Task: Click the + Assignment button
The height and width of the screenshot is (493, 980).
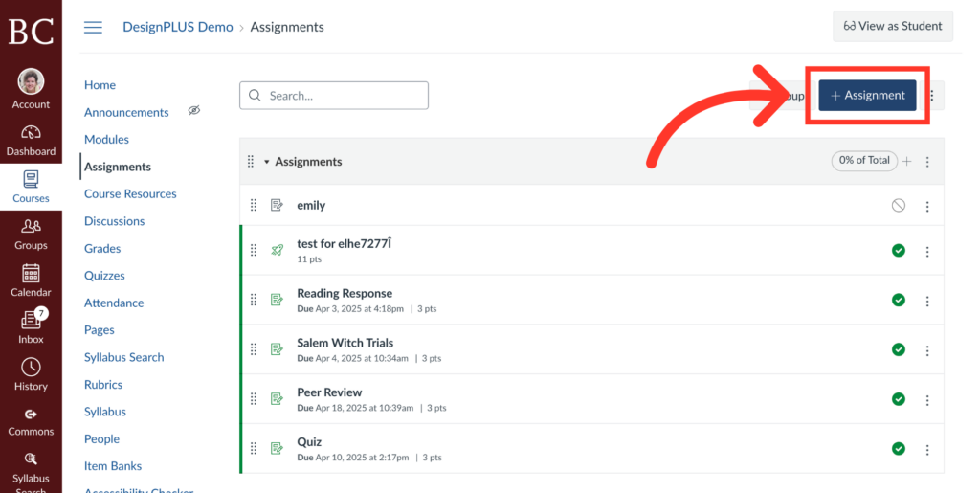Action: (x=867, y=96)
